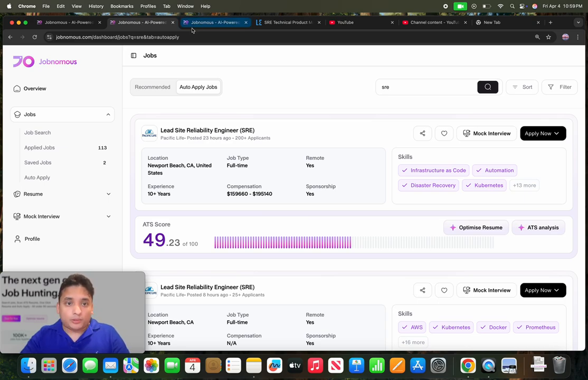This screenshot has width=588, height=380.
Task: Open System Settings in the Dock
Action: 438,365
